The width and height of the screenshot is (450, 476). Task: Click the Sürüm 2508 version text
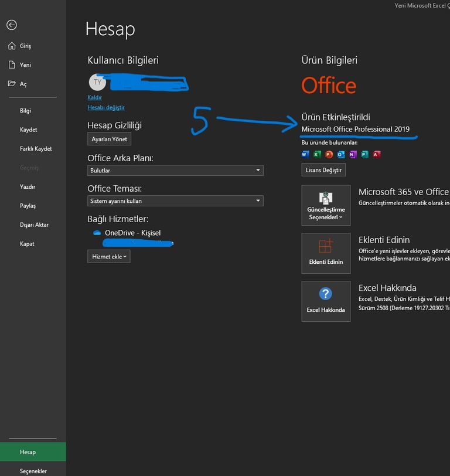click(404, 308)
